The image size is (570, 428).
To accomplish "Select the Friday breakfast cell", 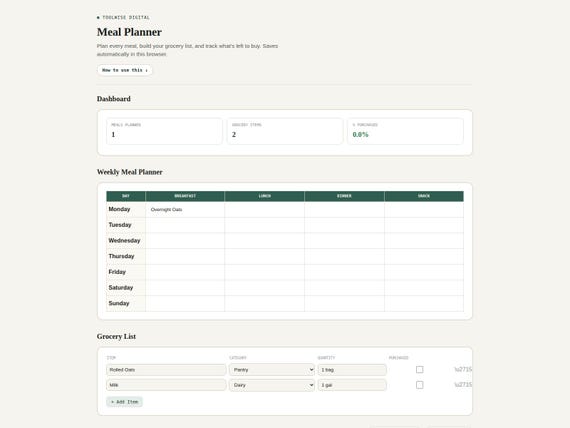I will (x=185, y=272).
